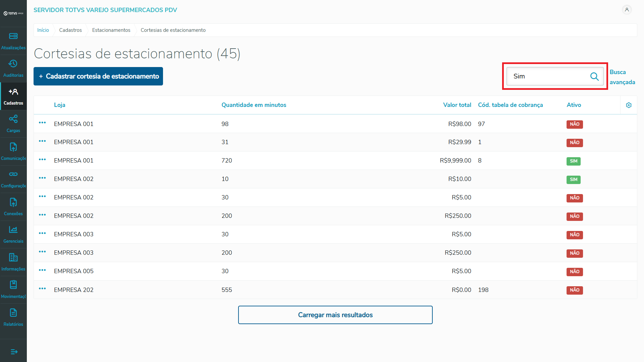
Task: Open the Gerenciais chart icon
Action: [13, 230]
